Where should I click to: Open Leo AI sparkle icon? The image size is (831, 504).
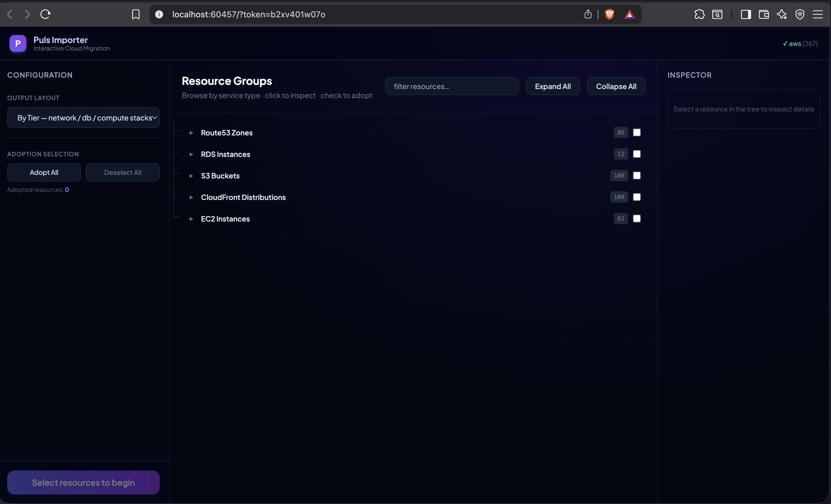782,14
